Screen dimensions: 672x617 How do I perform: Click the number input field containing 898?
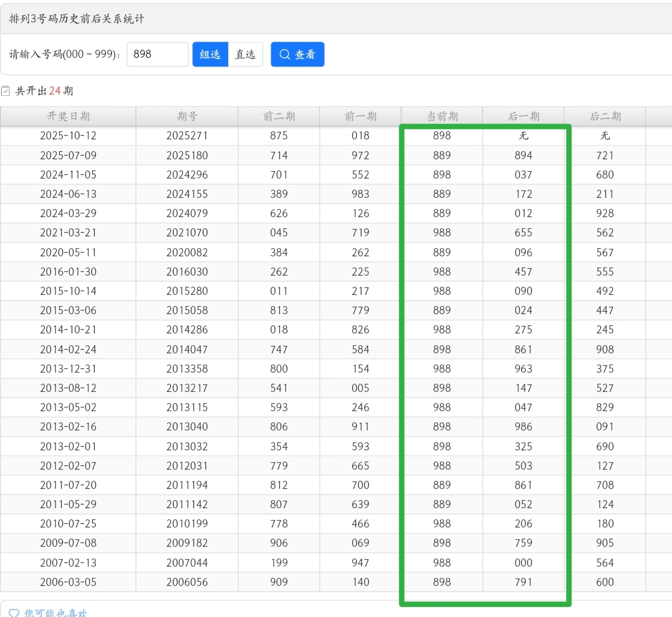tap(157, 54)
